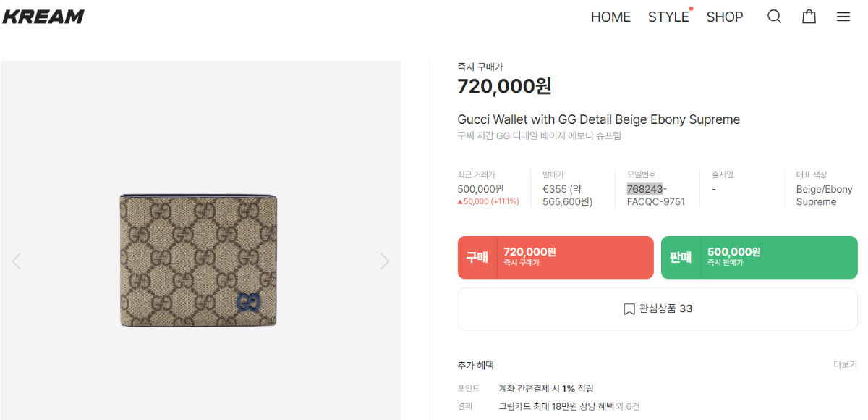Open the hamburger menu icon
Image resolution: width=868 pixels, height=420 pixels.
click(843, 17)
